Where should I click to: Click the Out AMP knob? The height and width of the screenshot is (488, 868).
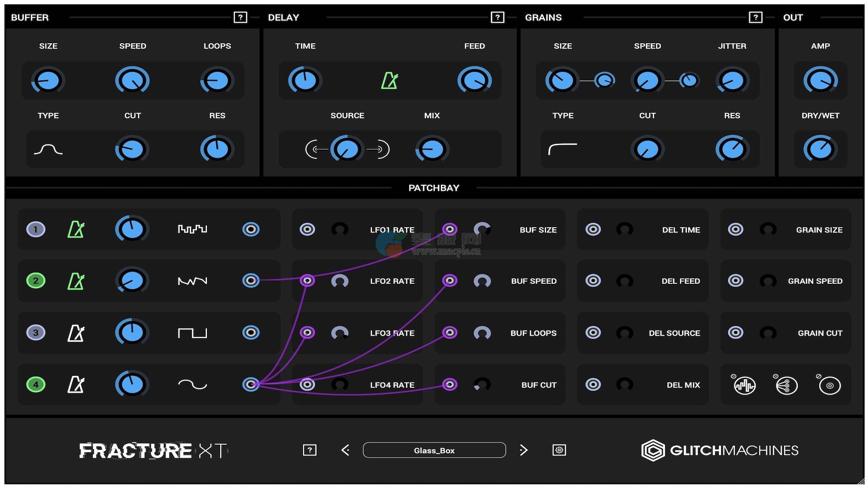[x=820, y=80]
